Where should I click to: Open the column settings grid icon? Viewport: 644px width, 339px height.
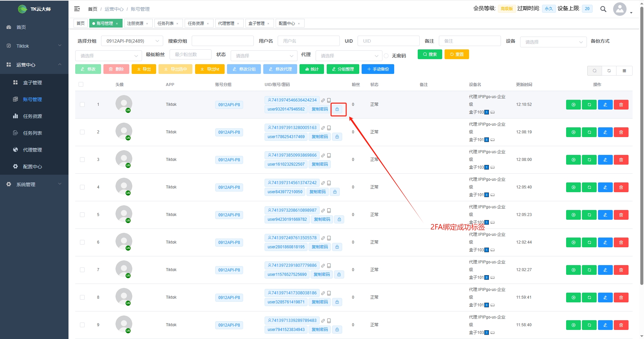click(x=625, y=71)
